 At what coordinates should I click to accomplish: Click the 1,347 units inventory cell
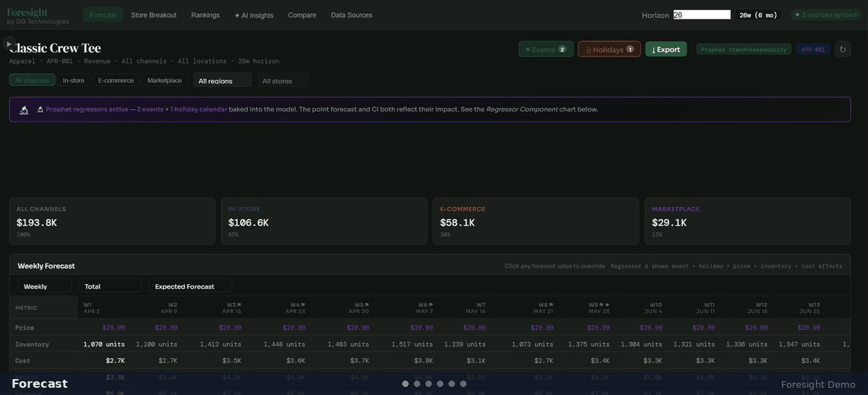coord(799,344)
